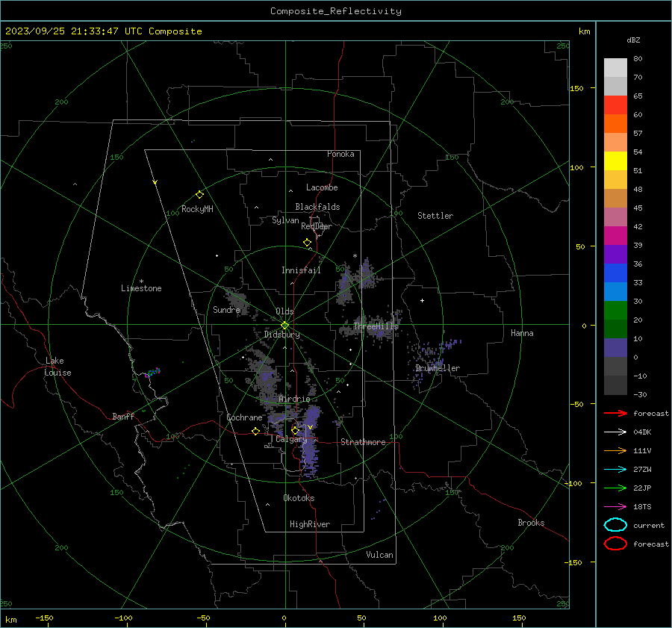Click the yellow diamond marker beside RockyMH
The height and width of the screenshot is (628, 672).
click(x=199, y=195)
